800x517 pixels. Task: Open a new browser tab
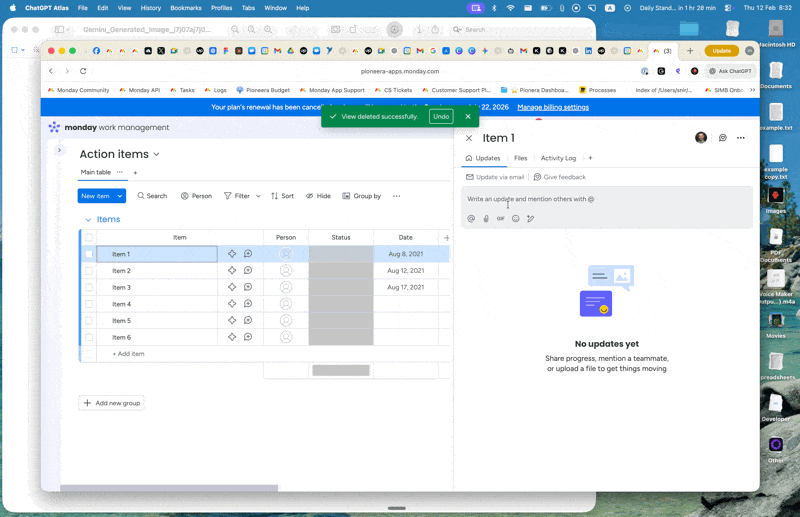690,51
